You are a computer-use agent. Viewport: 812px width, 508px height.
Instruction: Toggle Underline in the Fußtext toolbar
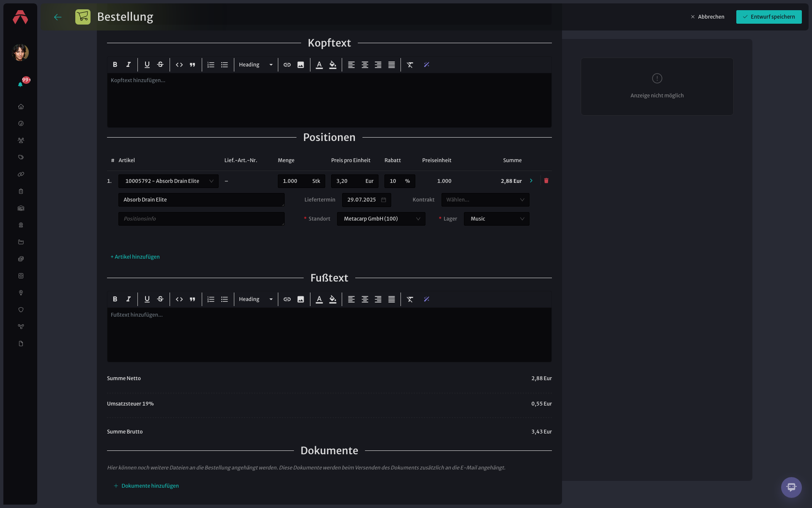[147, 299]
